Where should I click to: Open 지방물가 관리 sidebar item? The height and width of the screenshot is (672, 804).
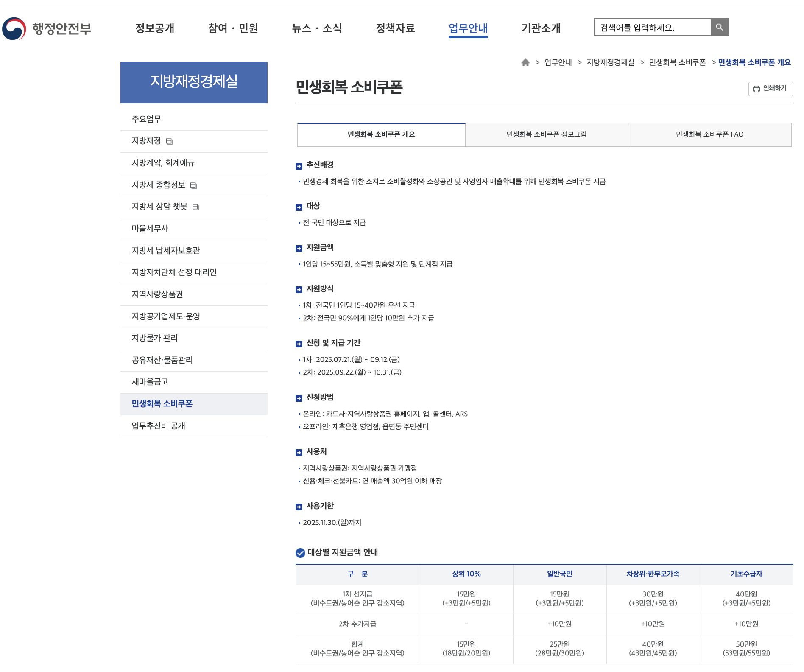194,338
